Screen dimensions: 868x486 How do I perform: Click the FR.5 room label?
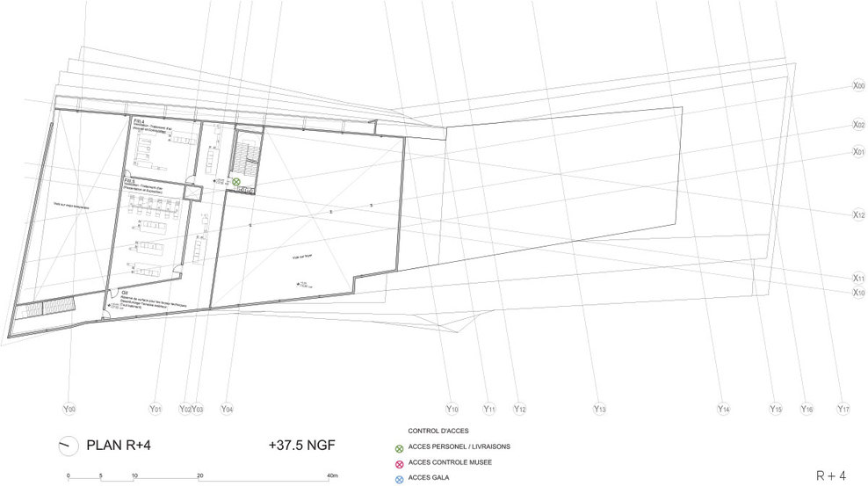[128, 179]
